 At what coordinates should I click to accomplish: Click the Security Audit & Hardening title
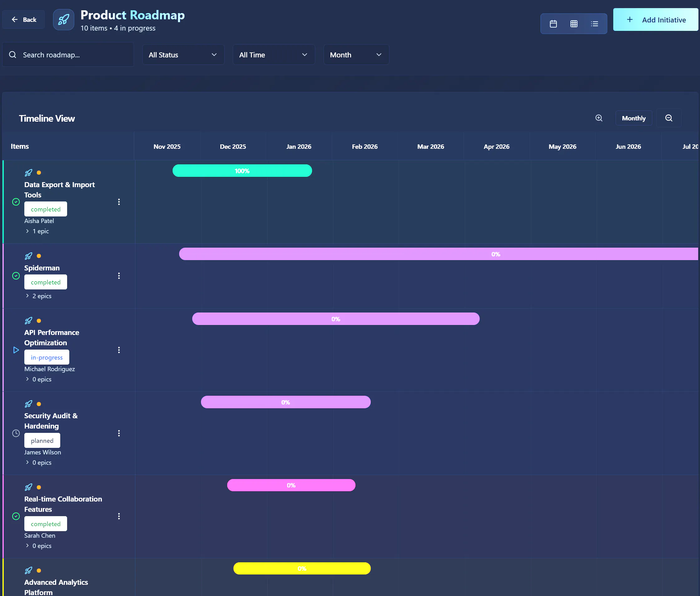pos(51,421)
